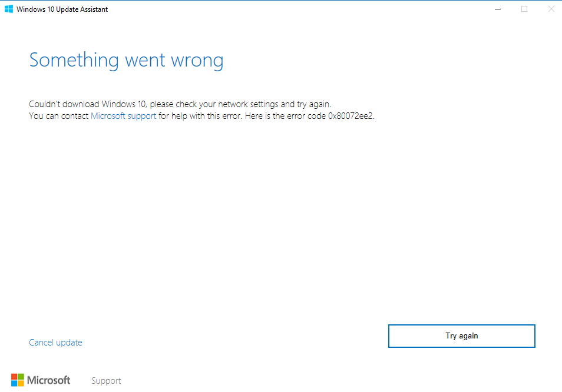Click the Cancel update link
Image resolution: width=562 pixels, height=392 pixels.
(55, 343)
